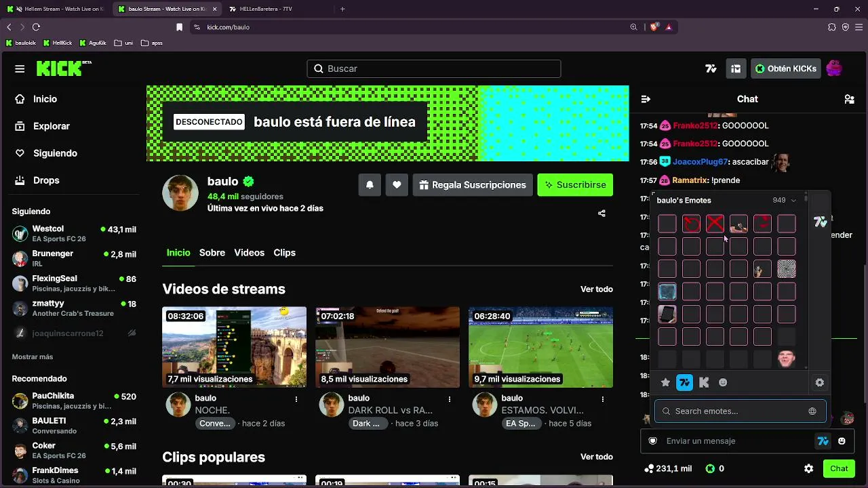Viewport: 868px width, 488px height.
Task: Click the 7TV button in message box
Action: pyautogui.click(x=823, y=441)
